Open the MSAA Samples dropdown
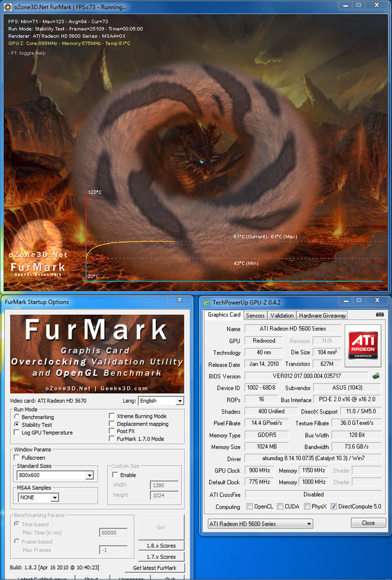 39,498
